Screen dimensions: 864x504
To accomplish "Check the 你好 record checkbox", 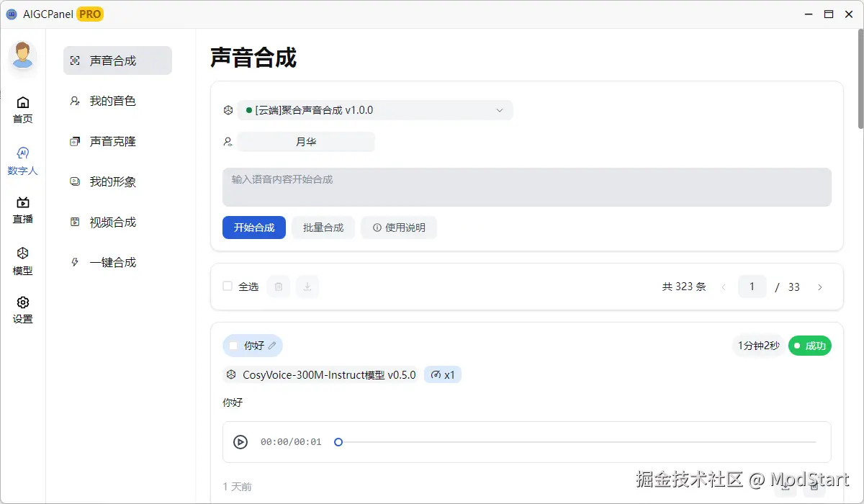I will (233, 346).
